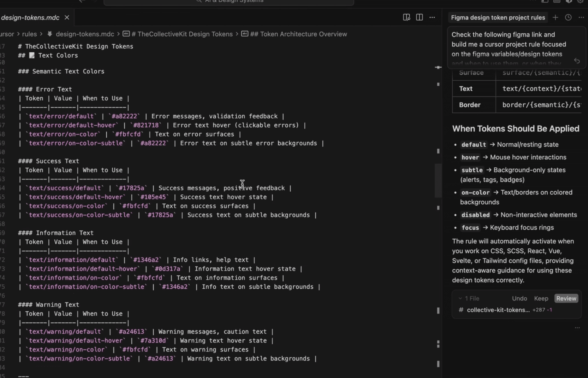
Task: Click the text/warning/on-color token
Action: (x=67, y=350)
